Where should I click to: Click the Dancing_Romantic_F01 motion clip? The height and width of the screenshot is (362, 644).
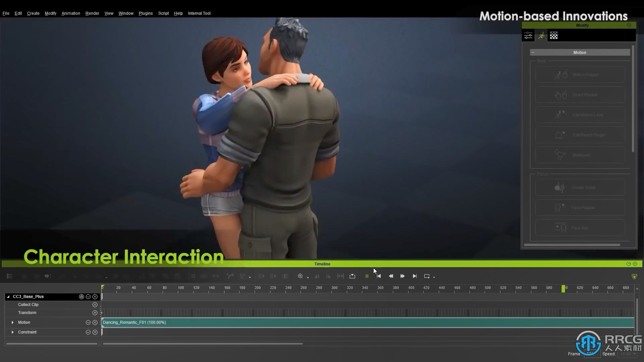pos(135,322)
